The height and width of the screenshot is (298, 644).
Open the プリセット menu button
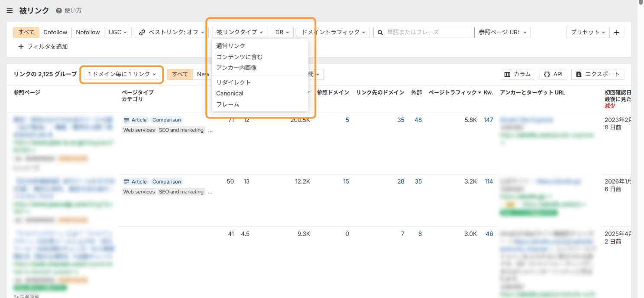click(x=587, y=32)
